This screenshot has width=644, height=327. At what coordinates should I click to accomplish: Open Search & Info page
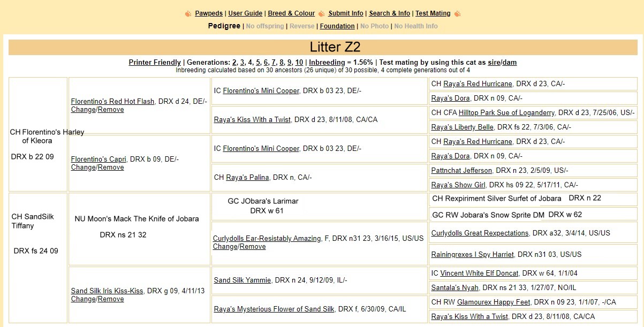click(390, 13)
